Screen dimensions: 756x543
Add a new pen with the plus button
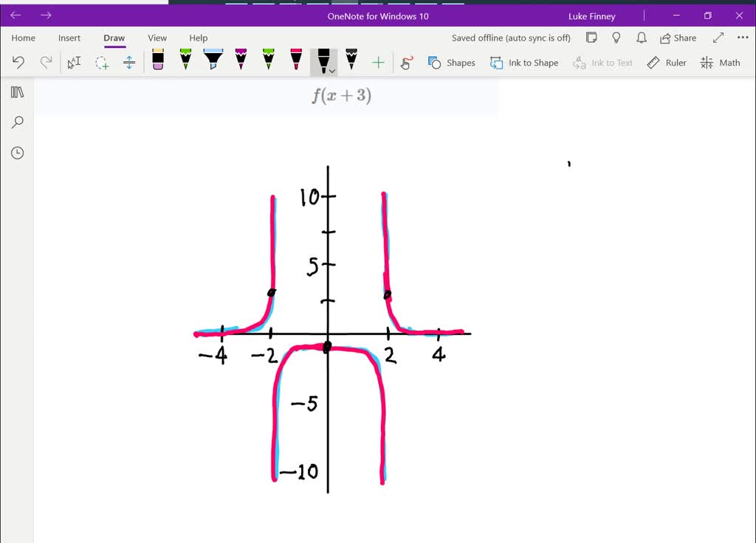point(377,63)
